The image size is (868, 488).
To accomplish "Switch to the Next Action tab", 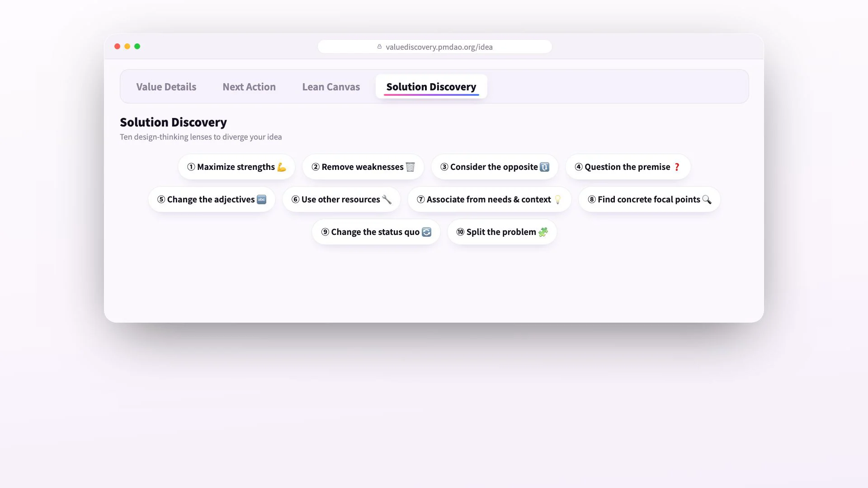I will (249, 87).
